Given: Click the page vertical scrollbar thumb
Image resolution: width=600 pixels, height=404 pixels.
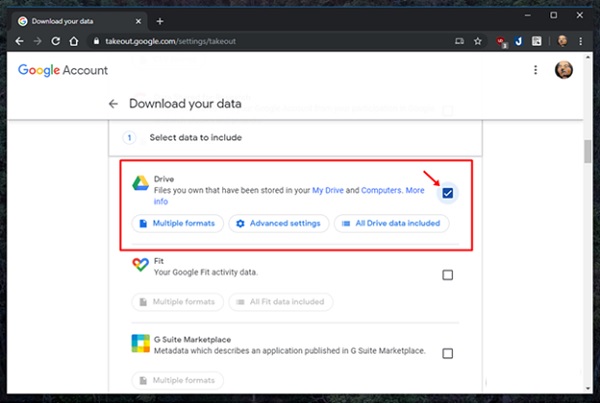Looking at the screenshot, I should coord(587,152).
